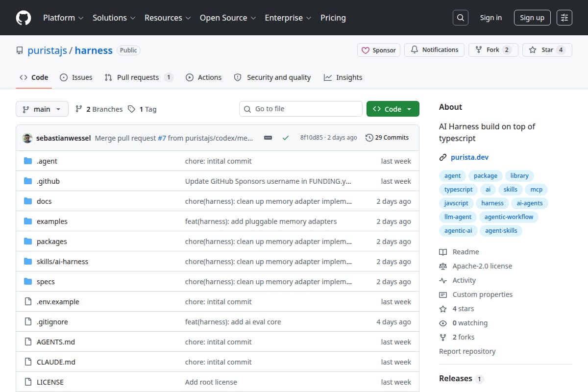Open 'feat(harness): add pluggable memory adapters' commit
This screenshot has width=588, height=392.
coord(261,221)
